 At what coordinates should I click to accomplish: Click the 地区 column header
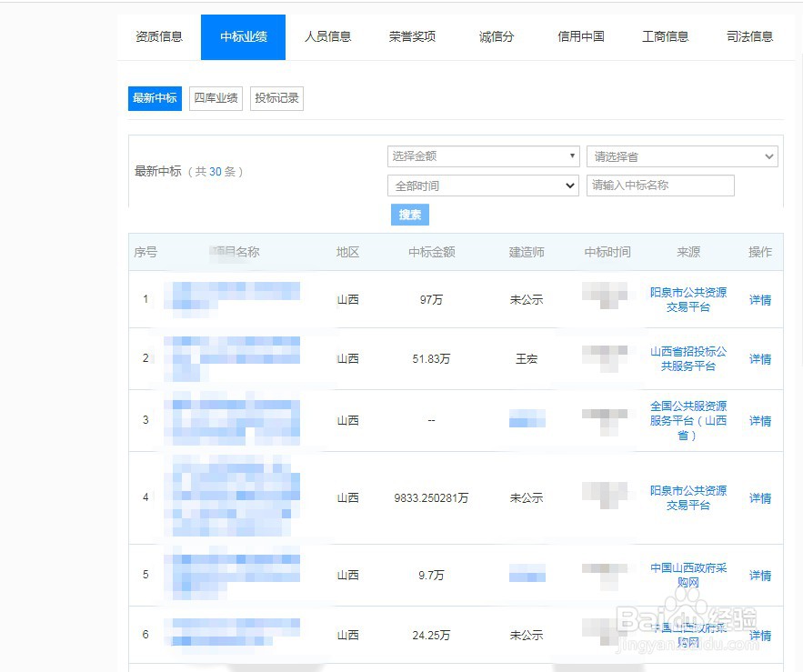click(x=347, y=252)
